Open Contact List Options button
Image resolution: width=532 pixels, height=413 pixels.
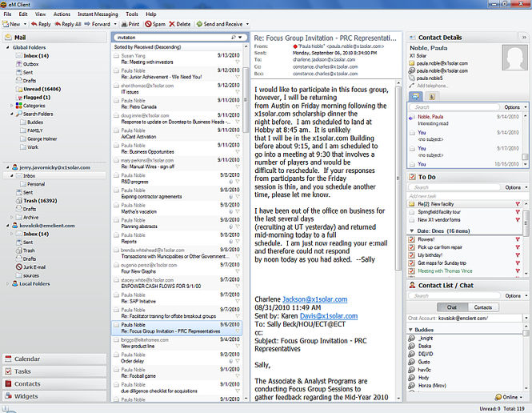click(x=516, y=296)
